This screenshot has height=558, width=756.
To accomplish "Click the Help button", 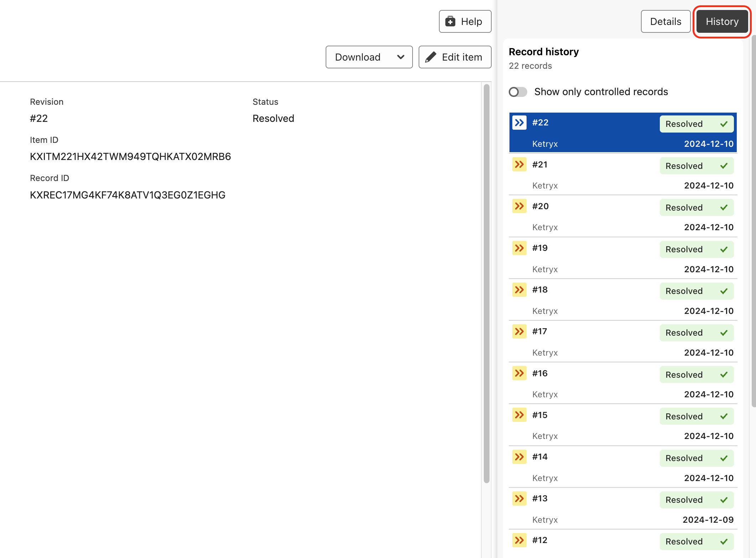I will tap(465, 21).
